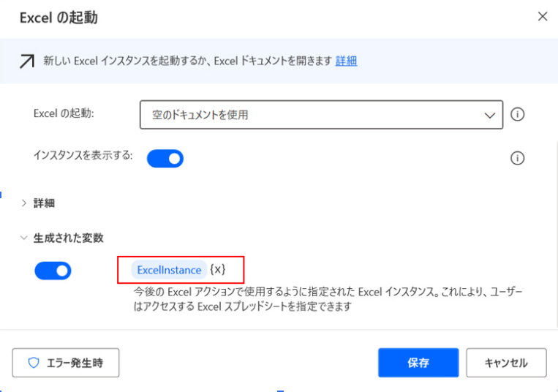558x392 pixels.
Task: Select the ExcelInstance variable name chip
Action: tap(169, 270)
